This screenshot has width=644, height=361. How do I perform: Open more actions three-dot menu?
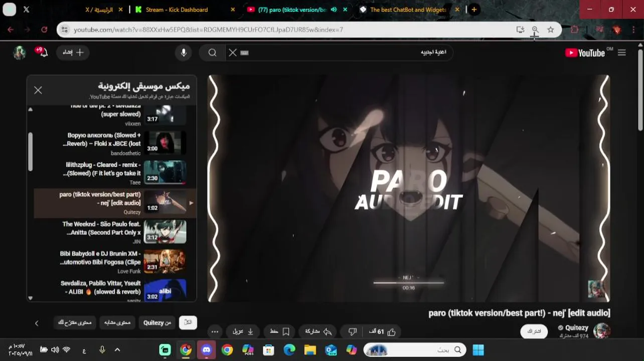pos(215,331)
